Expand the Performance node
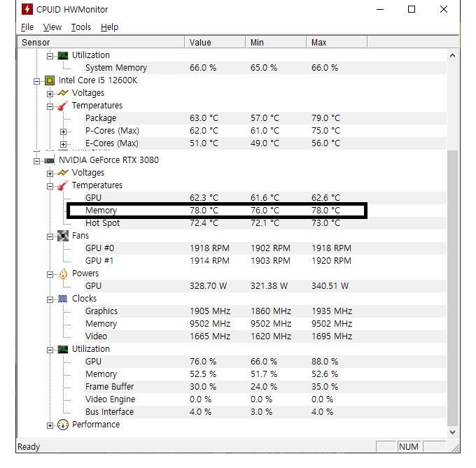 click(50, 425)
